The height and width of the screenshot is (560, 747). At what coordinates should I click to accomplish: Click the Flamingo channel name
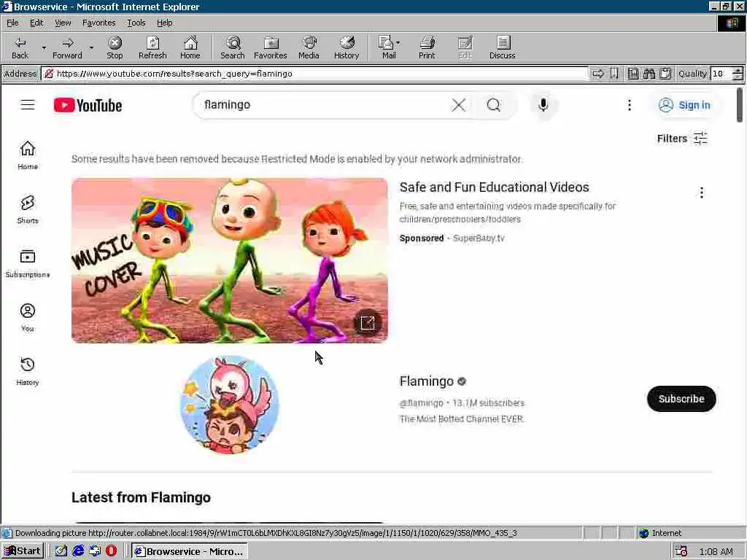[426, 381]
